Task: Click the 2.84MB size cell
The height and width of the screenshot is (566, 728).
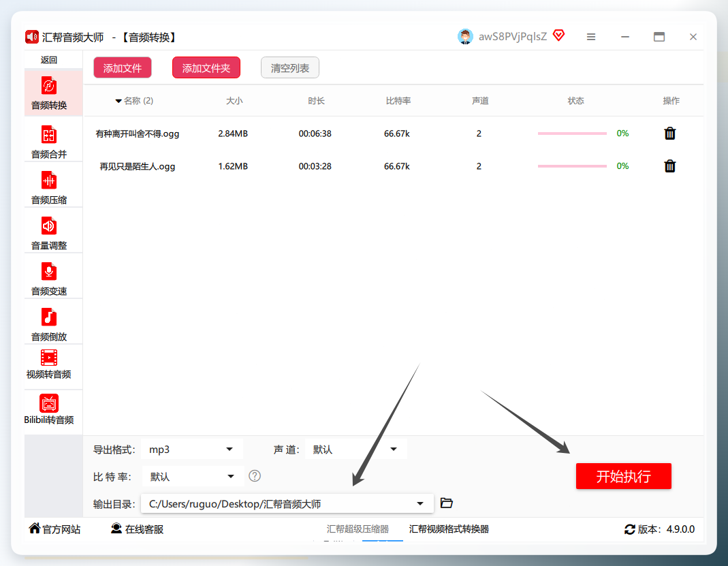Action: point(233,133)
